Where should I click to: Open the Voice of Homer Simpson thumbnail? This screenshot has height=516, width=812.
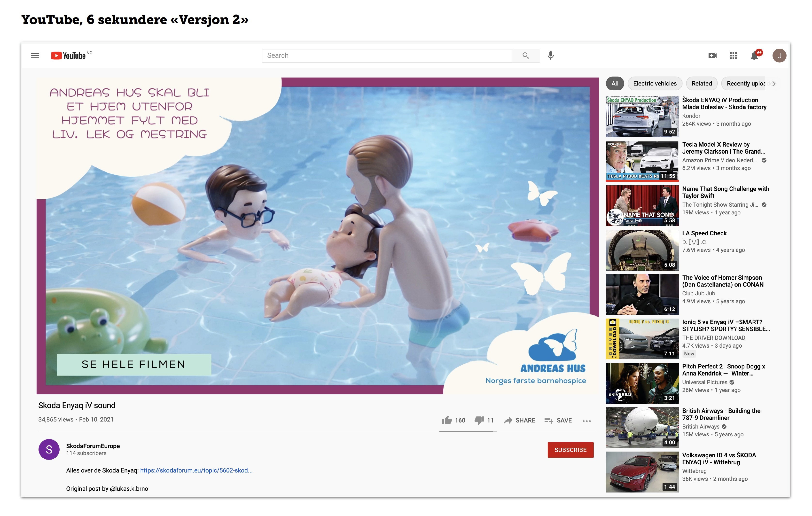pyautogui.click(x=642, y=294)
